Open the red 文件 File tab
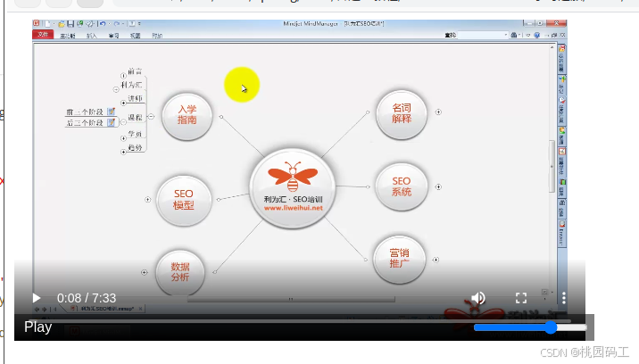Viewport: 639px width, 364px height. point(43,35)
